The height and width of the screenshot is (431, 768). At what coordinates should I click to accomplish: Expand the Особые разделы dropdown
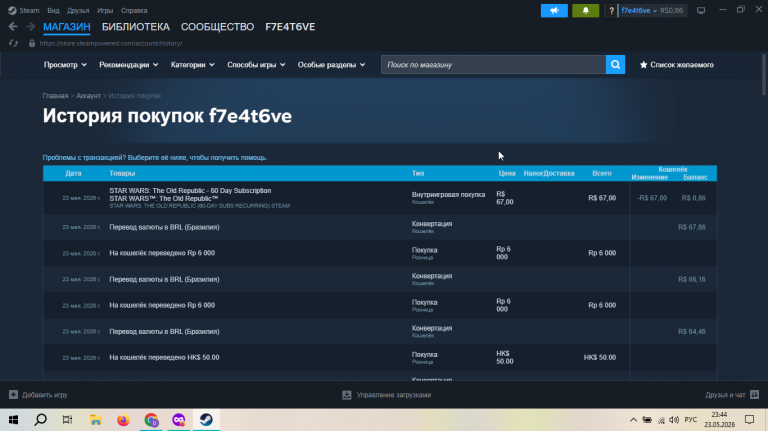click(331, 65)
